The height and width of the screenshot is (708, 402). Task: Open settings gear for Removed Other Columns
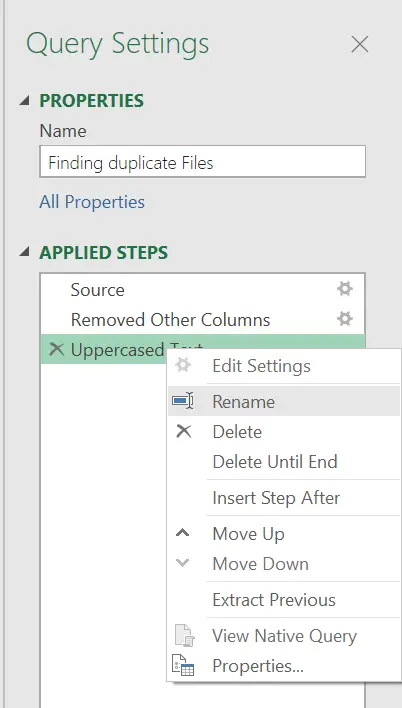point(345,319)
